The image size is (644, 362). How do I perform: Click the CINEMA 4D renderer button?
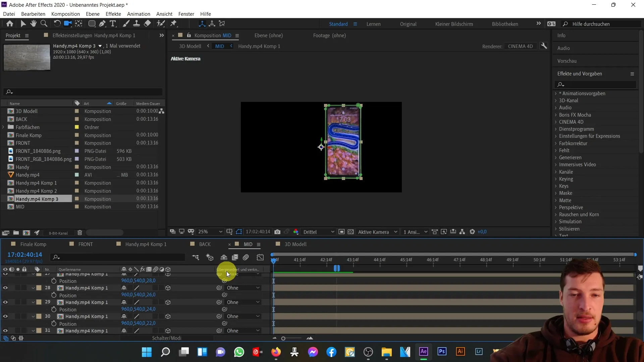(x=520, y=46)
